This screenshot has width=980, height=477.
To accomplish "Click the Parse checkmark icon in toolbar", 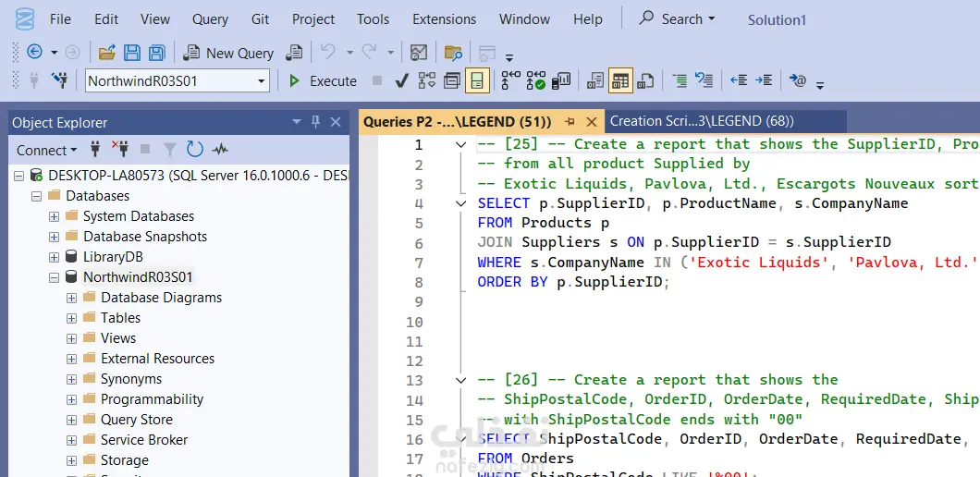I will coord(401,81).
